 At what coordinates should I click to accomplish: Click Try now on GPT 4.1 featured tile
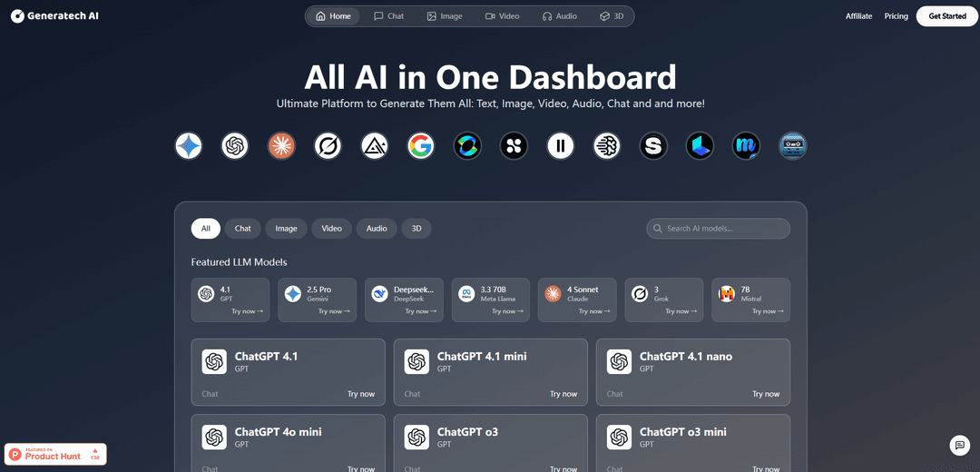point(247,311)
